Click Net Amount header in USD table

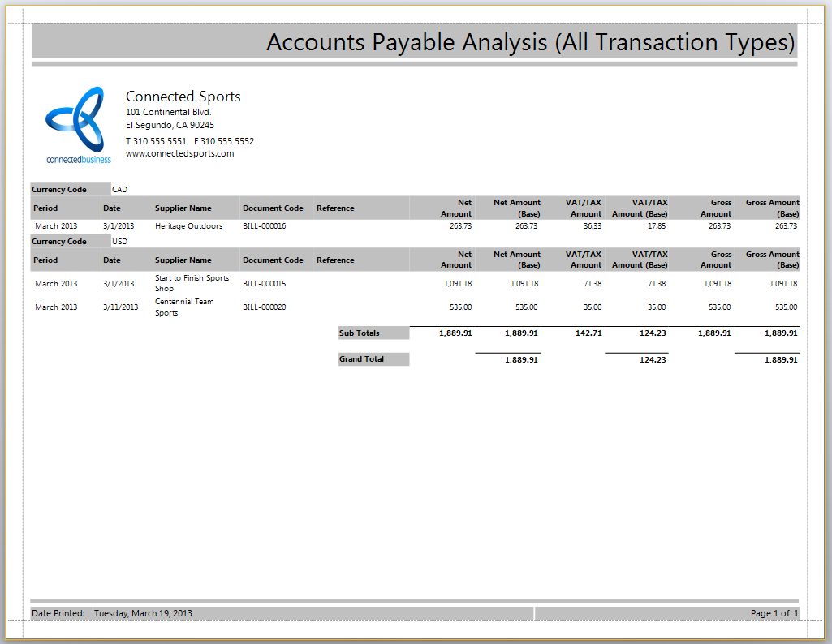coord(456,260)
